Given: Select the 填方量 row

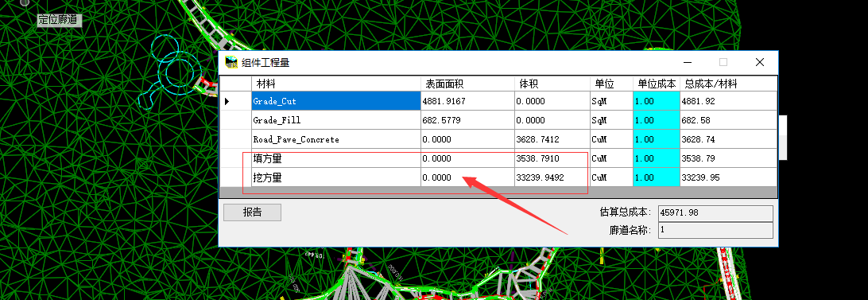Looking at the screenshot, I should click(498, 158).
